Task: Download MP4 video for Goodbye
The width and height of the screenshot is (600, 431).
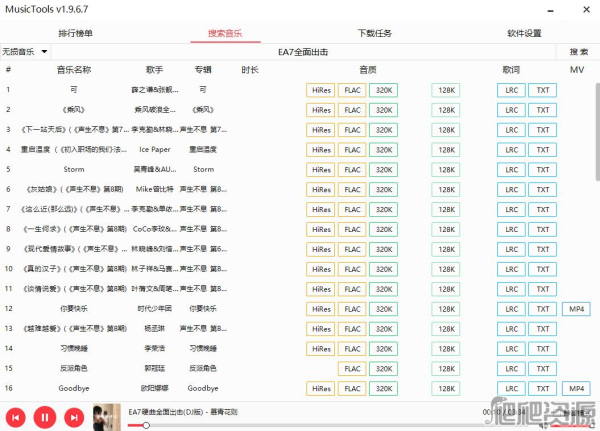Action: tap(576, 388)
